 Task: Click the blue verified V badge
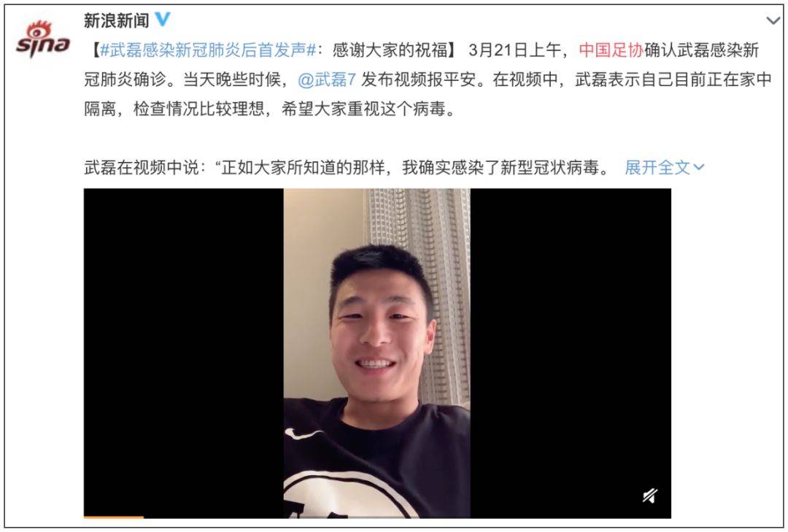[163, 19]
